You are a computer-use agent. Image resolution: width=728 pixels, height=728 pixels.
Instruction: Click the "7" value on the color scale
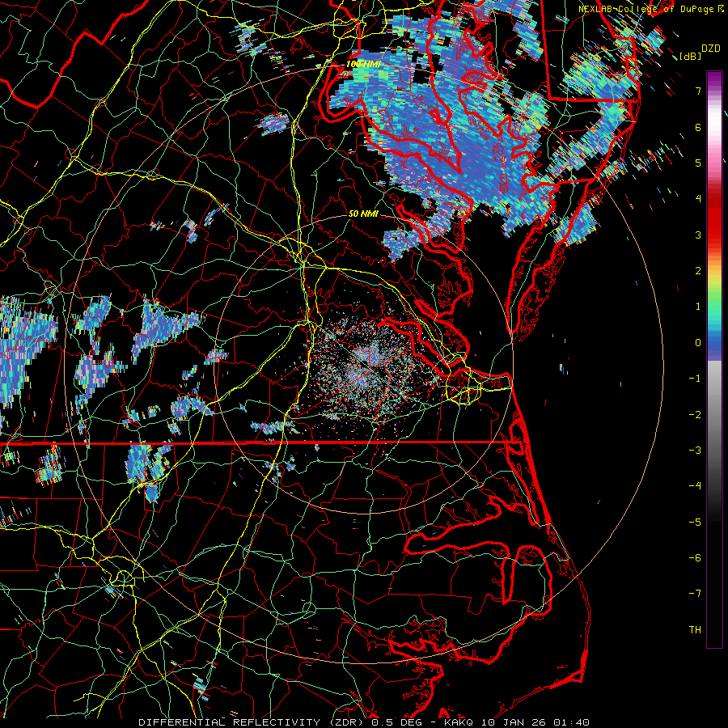[x=698, y=91]
